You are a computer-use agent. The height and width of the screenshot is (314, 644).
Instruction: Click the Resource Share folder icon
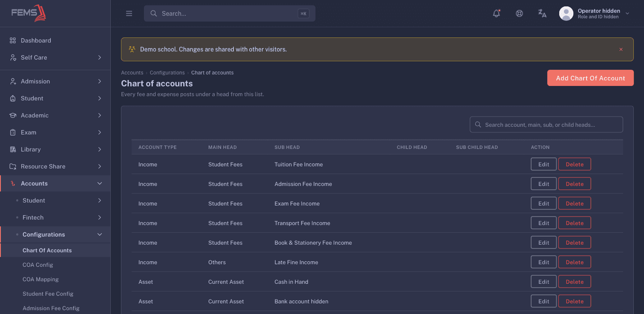pos(13,166)
